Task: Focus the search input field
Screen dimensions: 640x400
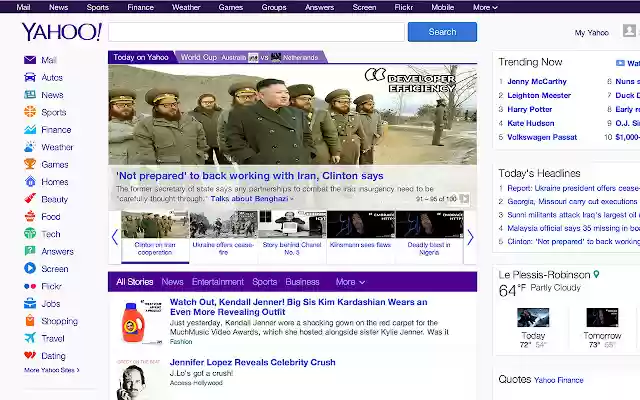Action: (256, 32)
